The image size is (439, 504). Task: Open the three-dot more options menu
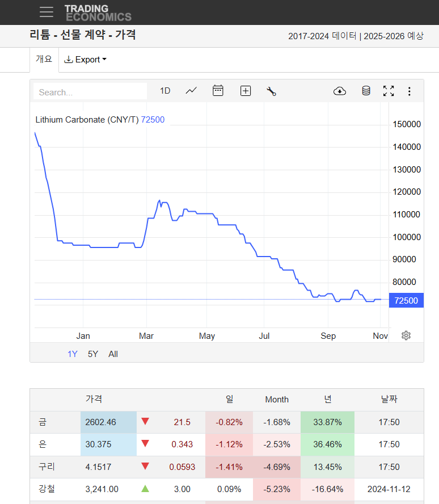(409, 91)
